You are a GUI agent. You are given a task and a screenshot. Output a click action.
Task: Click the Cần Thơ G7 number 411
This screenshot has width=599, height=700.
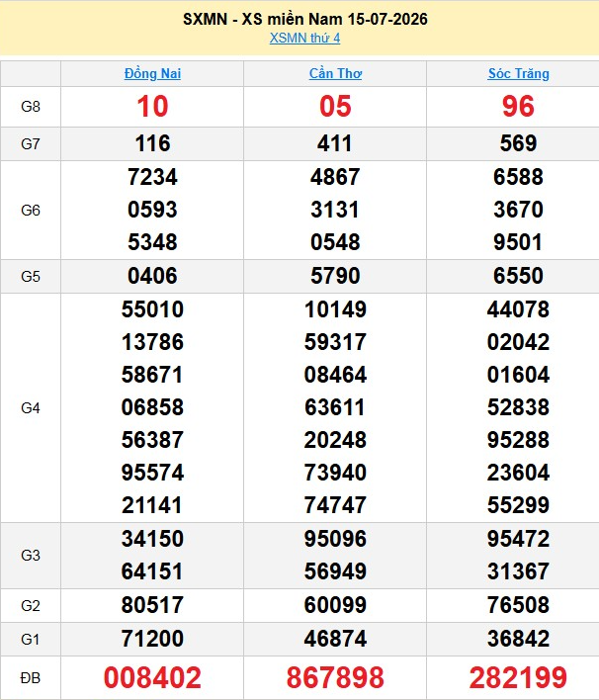(335, 143)
